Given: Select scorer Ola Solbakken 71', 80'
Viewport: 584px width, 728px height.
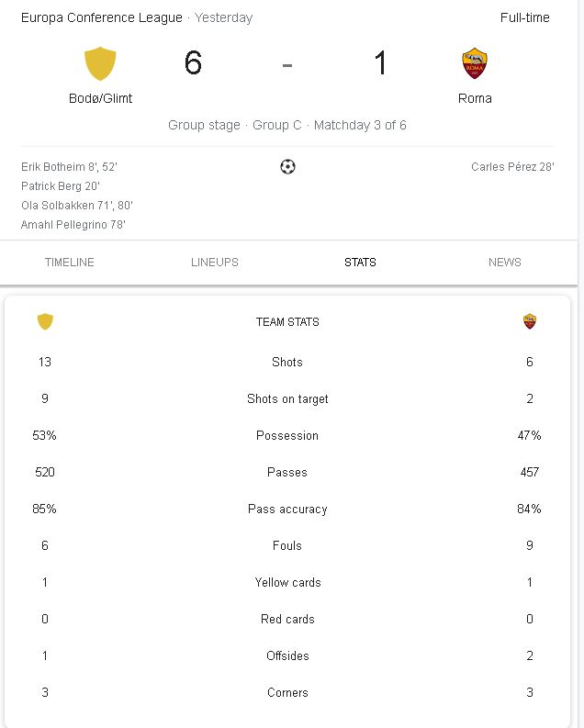Looking at the screenshot, I should click(x=77, y=206).
